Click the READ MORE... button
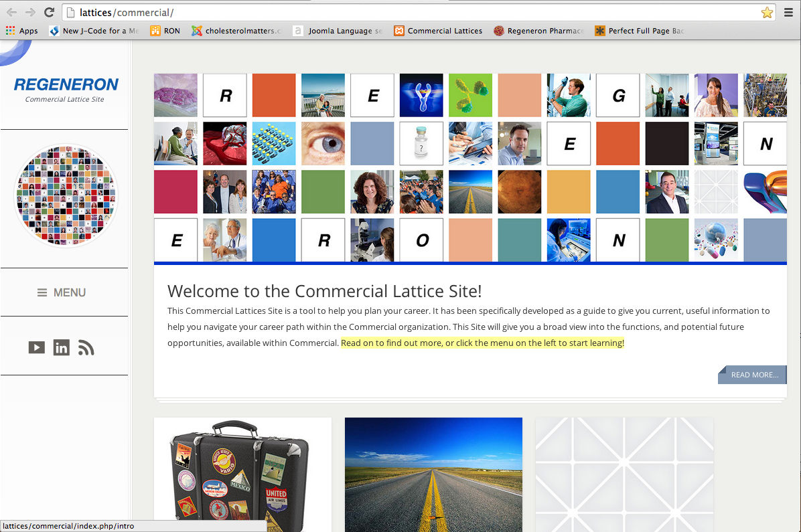Screen dimensions: 801x532 [x=753, y=375]
